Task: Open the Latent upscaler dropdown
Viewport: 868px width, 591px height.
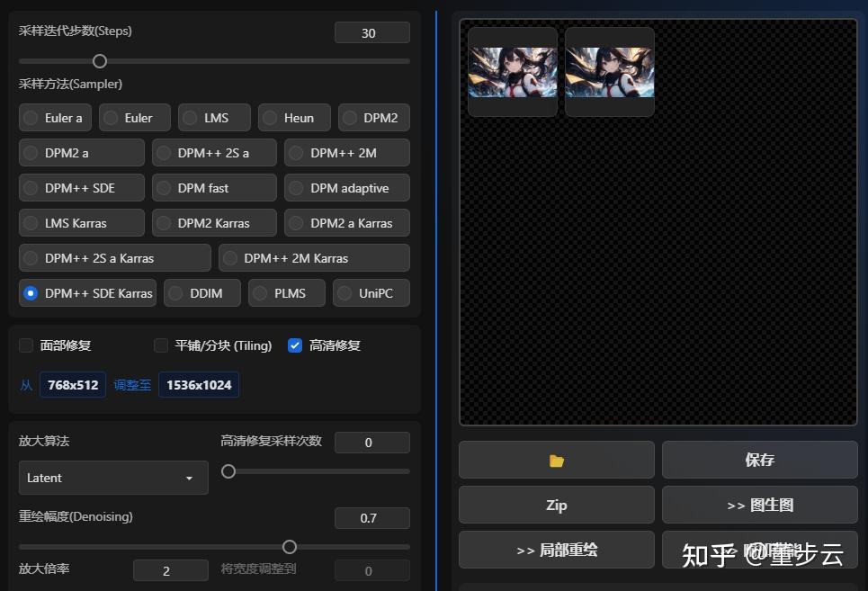Action: [x=112, y=478]
